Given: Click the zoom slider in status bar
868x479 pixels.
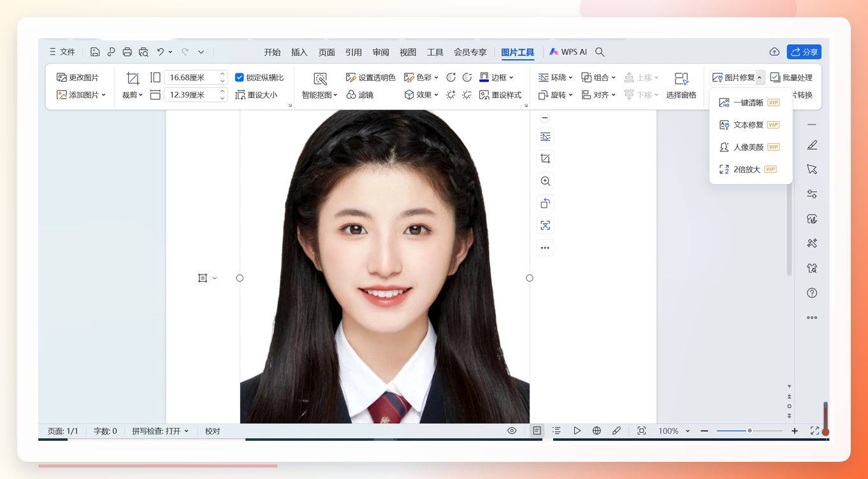Looking at the screenshot, I should pos(749,431).
